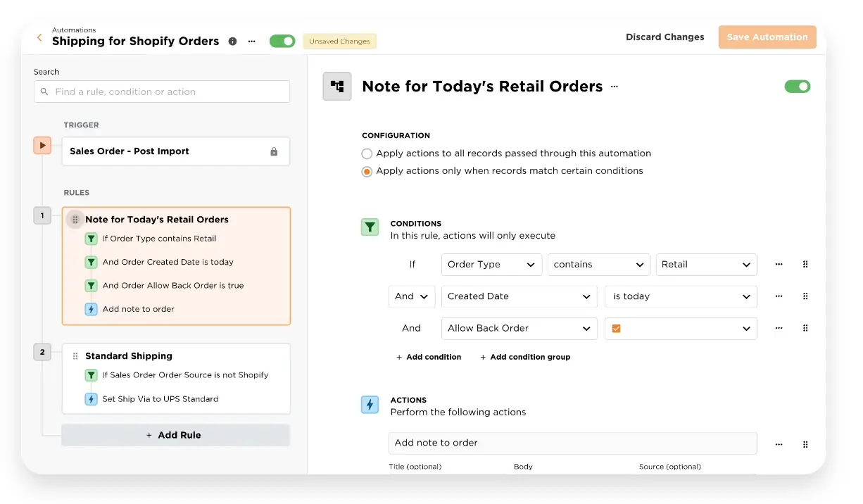Click the search magnifier icon

coord(44,92)
